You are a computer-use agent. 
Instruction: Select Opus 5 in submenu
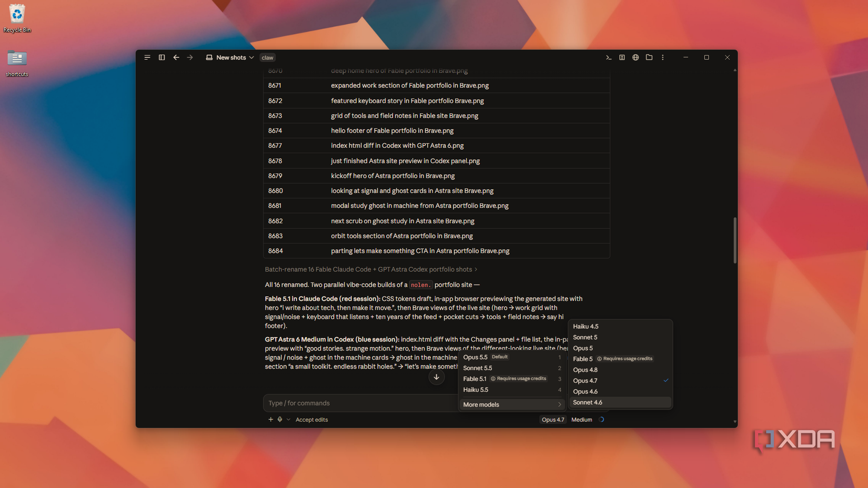(x=620, y=348)
